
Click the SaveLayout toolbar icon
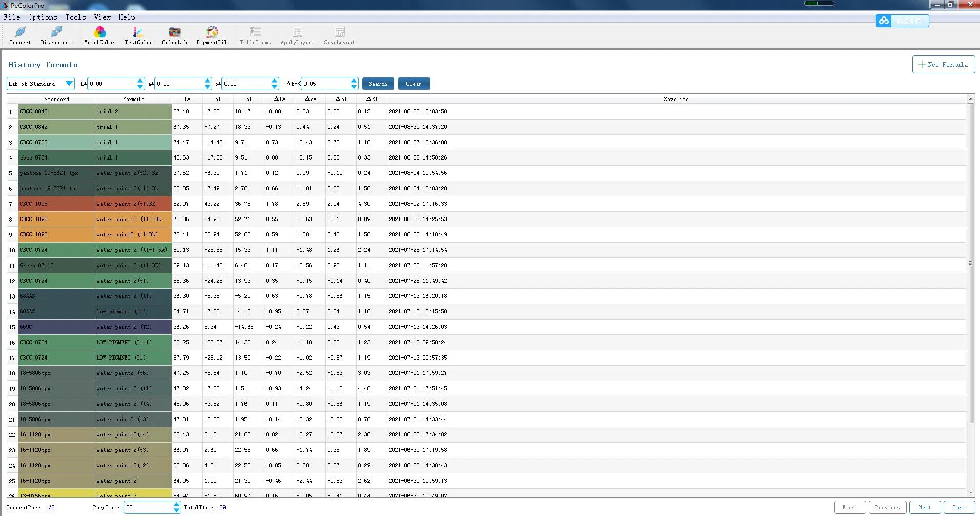(339, 35)
